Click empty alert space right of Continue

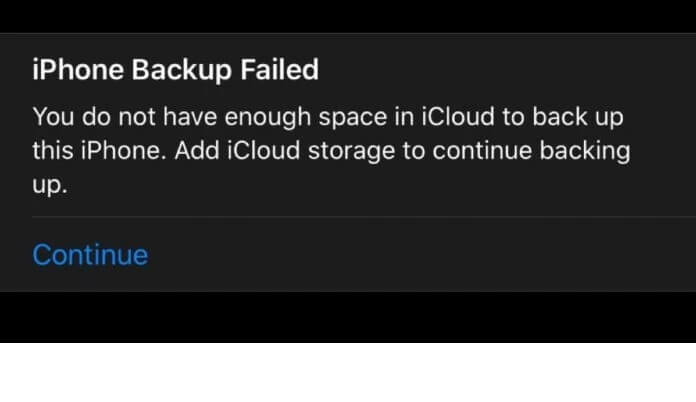pos(420,255)
